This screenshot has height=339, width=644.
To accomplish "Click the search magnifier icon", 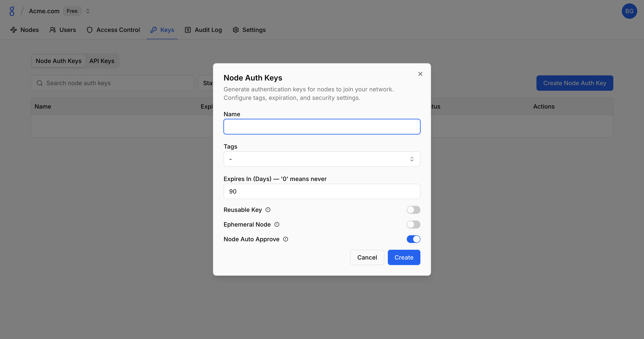I will pyautogui.click(x=39, y=83).
